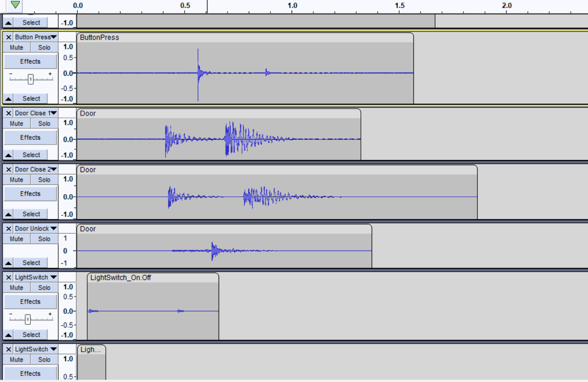Select the LightSwitch_On.Off clip title bar
This screenshot has height=382, width=588.
tap(153, 278)
